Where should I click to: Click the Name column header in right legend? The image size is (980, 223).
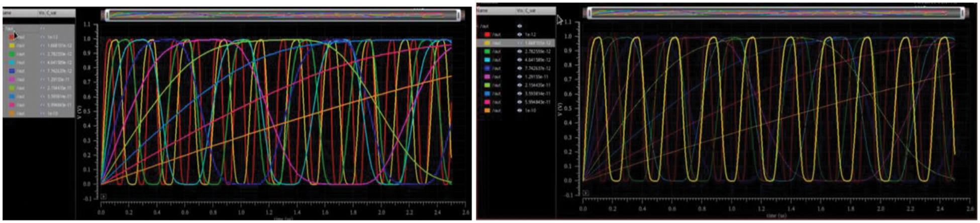[486, 11]
